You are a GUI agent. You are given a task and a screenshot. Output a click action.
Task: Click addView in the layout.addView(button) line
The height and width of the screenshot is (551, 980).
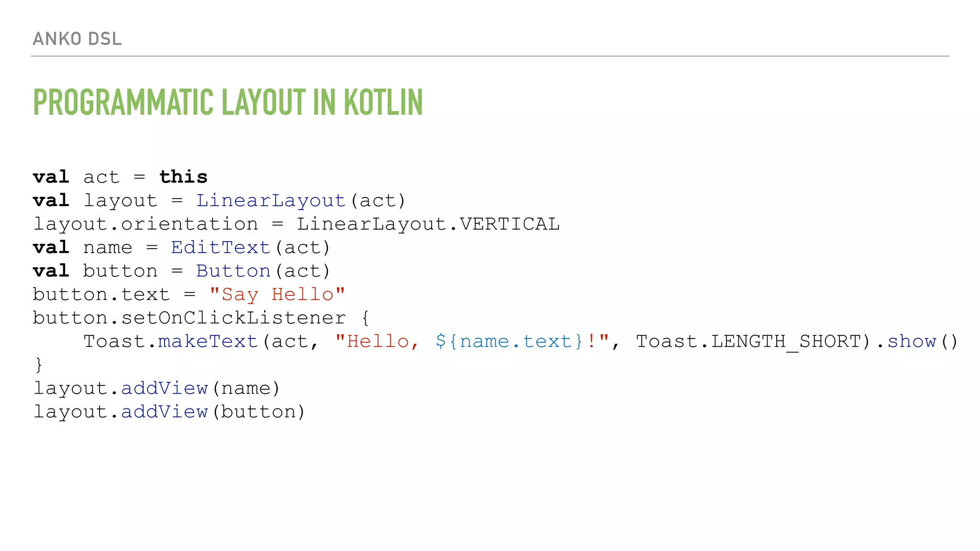tap(164, 411)
